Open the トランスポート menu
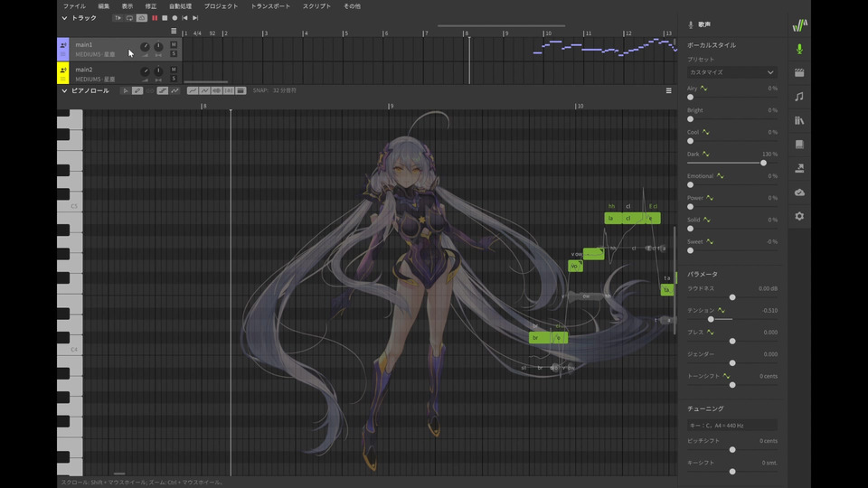The width and height of the screenshot is (868, 488). [x=270, y=6]
